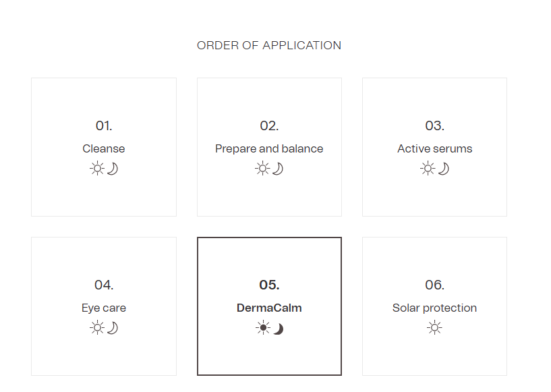Viewport: 551px width, 392px height.
Task: Click the filled moon icon under DermaCalm
Action: tap(278, 329)
